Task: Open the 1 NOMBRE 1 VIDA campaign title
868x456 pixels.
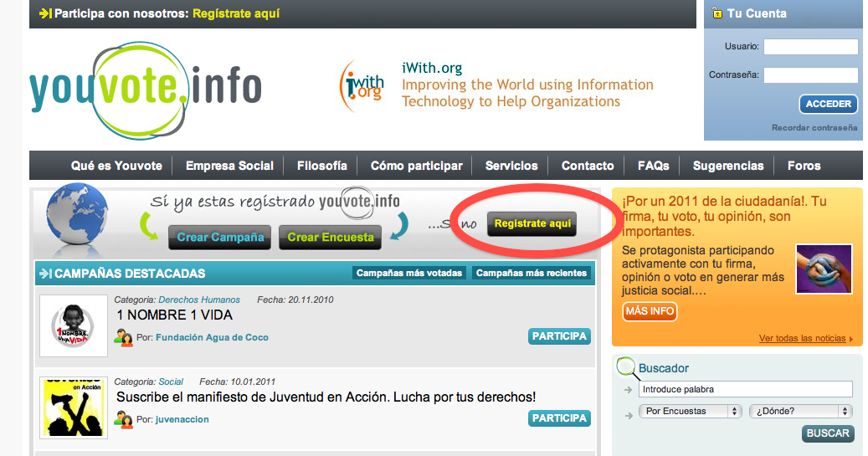Action: pos(174,315)
